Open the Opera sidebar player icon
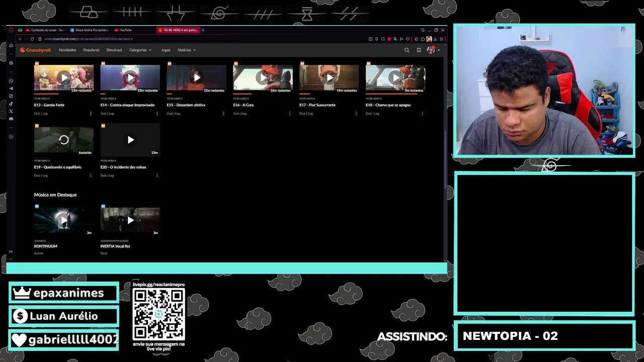The height and width of the screenshot is (362, 644). (x=11, y=137)
